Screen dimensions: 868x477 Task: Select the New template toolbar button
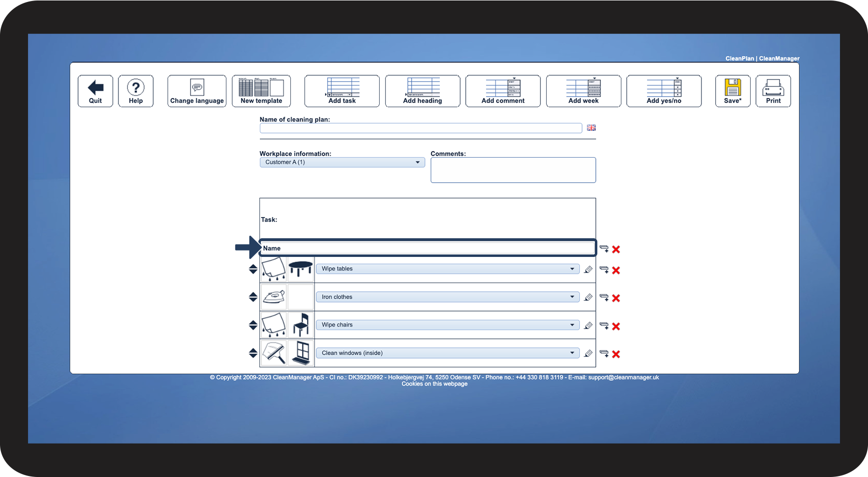point(261,91)
